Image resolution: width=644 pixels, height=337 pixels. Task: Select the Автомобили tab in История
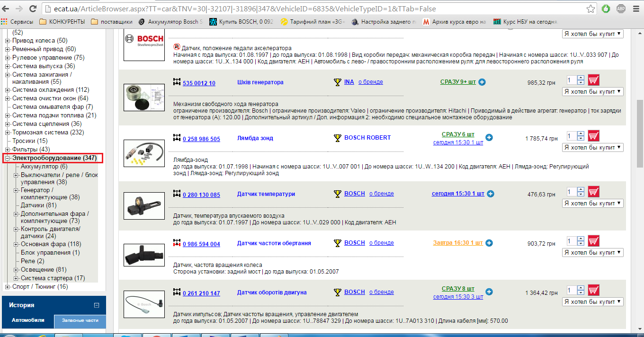tap(28, 320)
